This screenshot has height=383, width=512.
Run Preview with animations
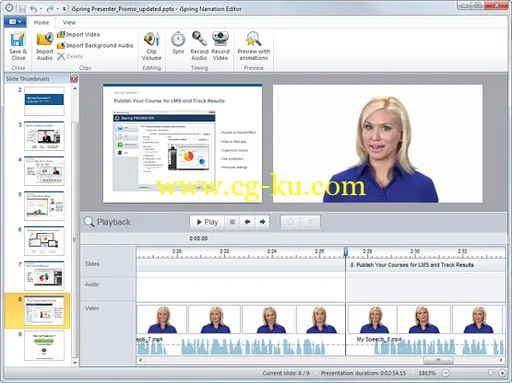[x=254, y=46]
